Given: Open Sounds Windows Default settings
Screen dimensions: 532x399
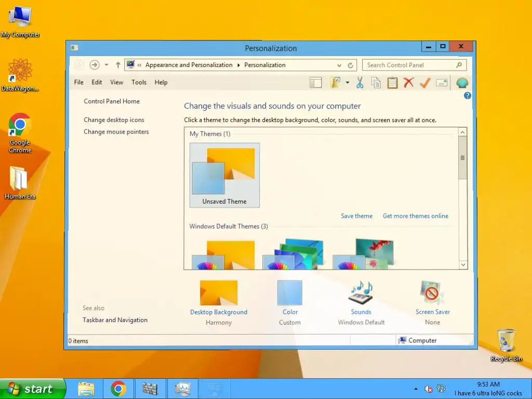Looking at the screenshot, I should click(361, 292).
